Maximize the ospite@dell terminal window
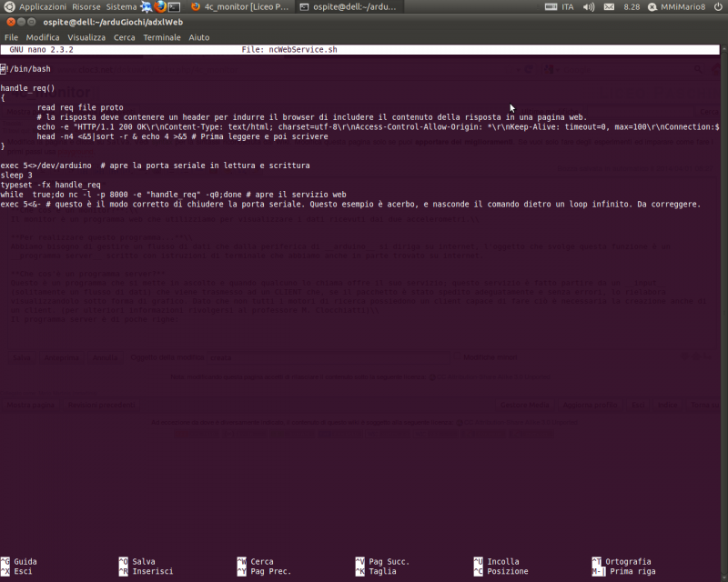Viewport: 728px width, 582px height. 32,22
